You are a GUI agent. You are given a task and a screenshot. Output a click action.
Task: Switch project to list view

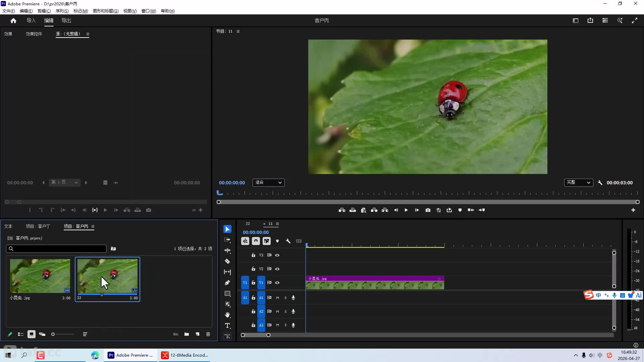[21, 335]
